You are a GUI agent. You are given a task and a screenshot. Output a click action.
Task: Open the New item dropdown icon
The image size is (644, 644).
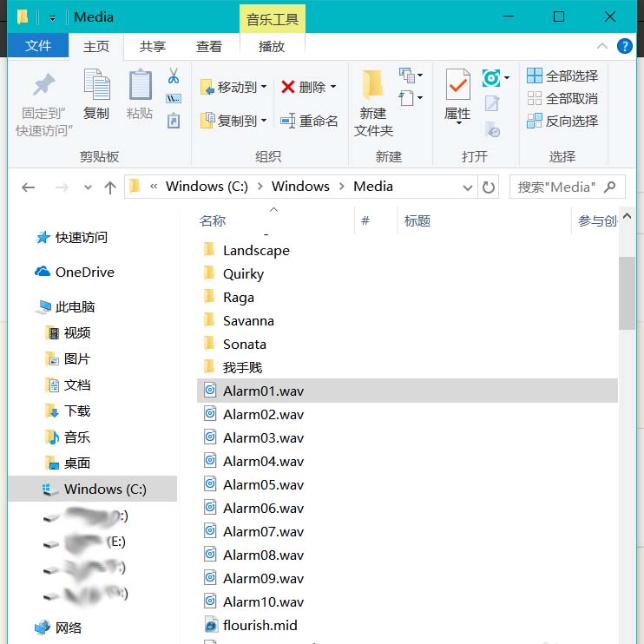click(x=411, y=76)
